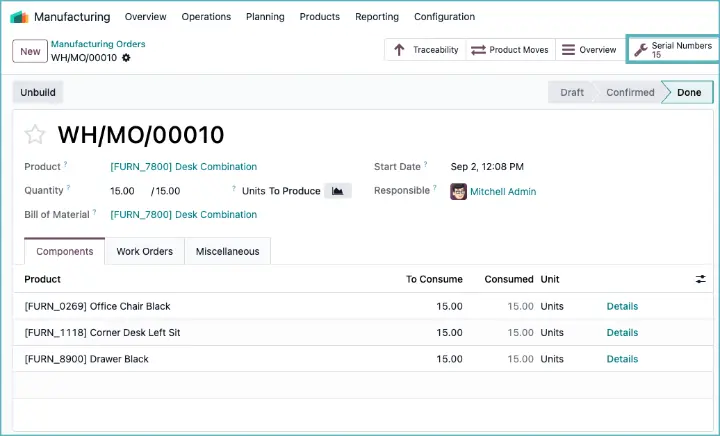Open the Overview smart button
The width and height of the screenshot is (720, 436).
tap(589, 50)
